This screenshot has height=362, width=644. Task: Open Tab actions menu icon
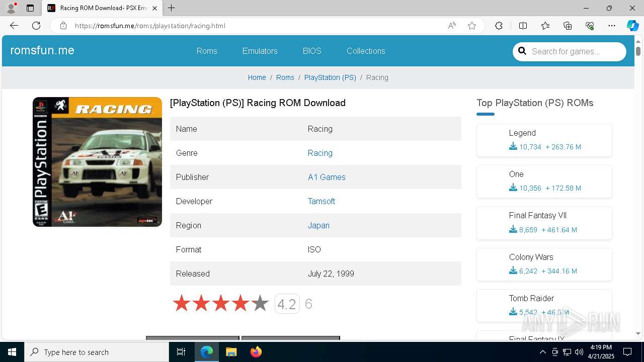coord(30,8)
